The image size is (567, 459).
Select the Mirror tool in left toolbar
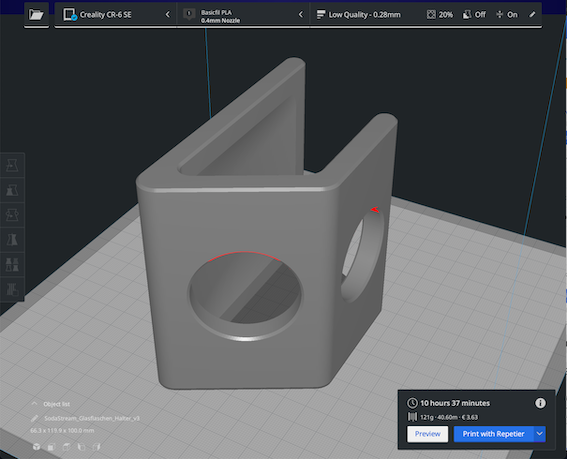12,239
